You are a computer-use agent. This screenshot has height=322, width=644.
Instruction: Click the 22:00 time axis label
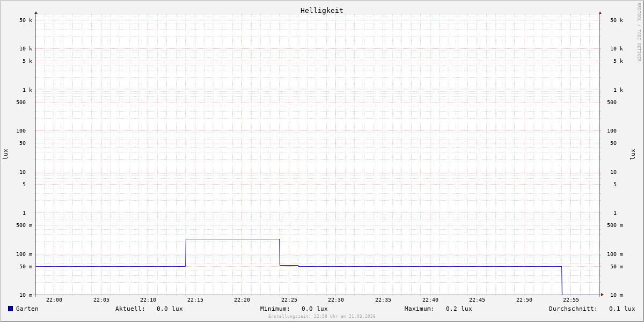pos(54,300)
